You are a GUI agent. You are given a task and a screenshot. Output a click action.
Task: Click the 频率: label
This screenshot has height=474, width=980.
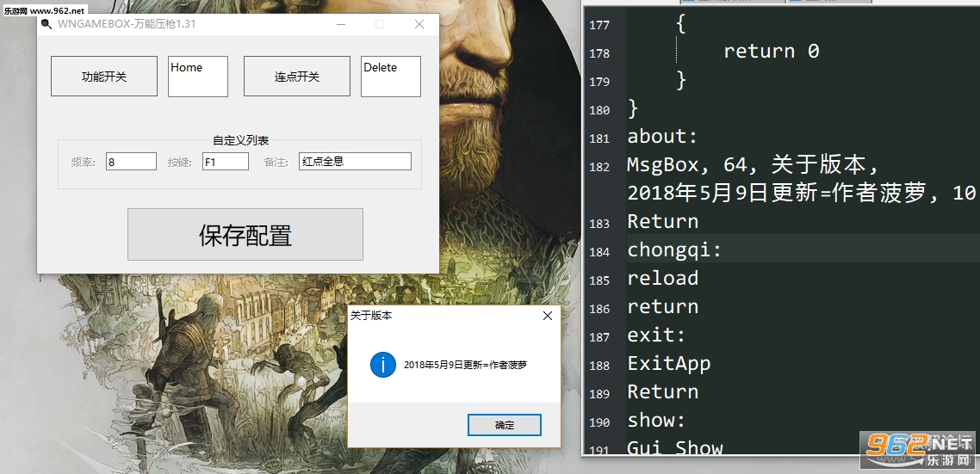tap(84, 163)
